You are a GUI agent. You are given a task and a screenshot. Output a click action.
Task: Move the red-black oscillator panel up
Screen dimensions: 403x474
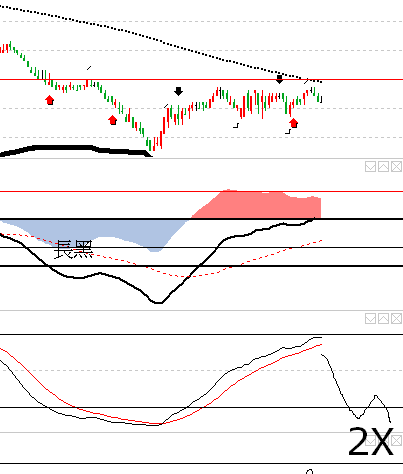click(x=383, y=319)
